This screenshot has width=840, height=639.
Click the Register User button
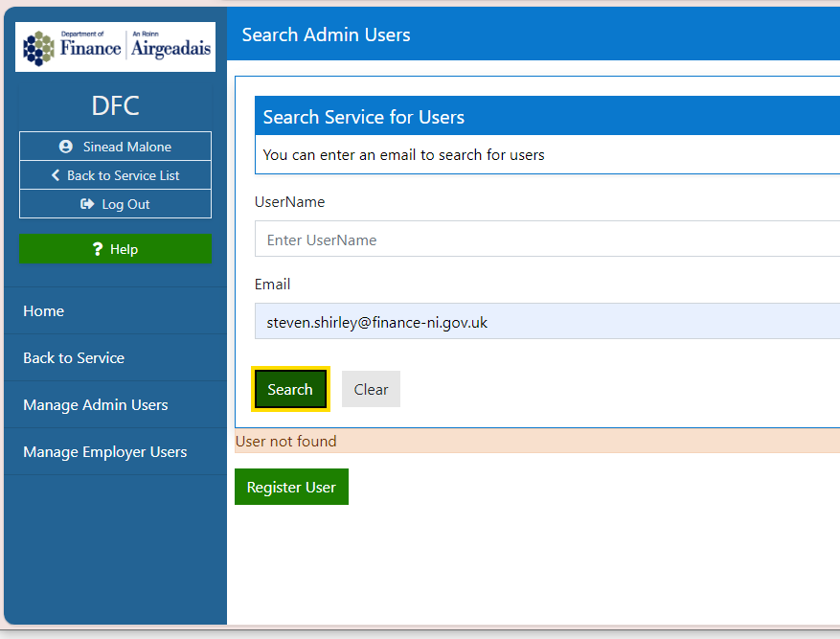pos(291,487)
